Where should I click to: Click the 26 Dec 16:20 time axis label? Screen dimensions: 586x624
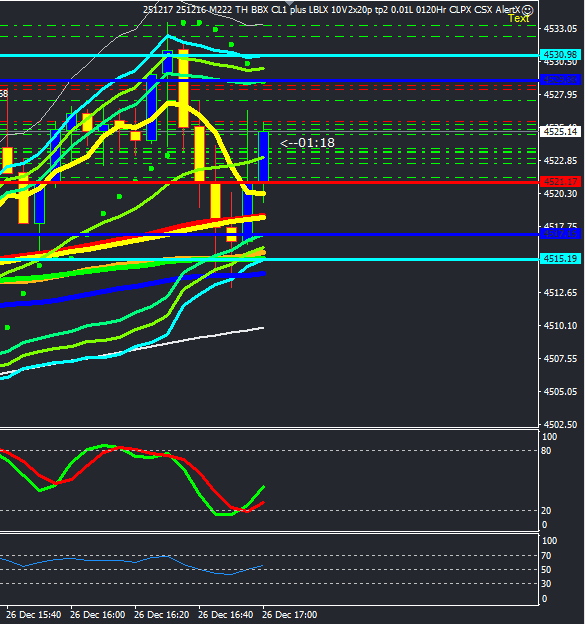coord(161,614)
